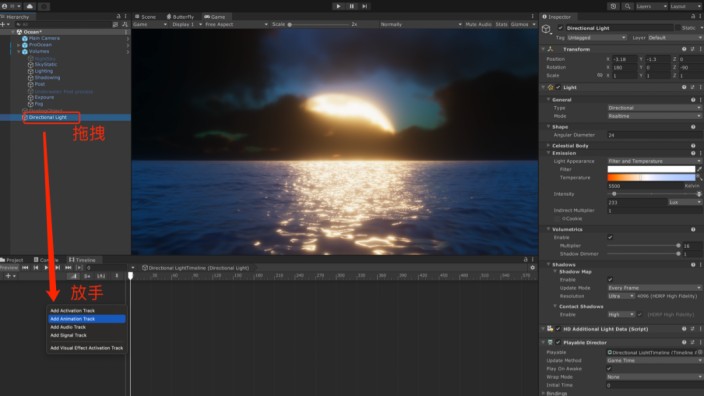Open the Layout dropdown in top toolbar

click(686, 6)
